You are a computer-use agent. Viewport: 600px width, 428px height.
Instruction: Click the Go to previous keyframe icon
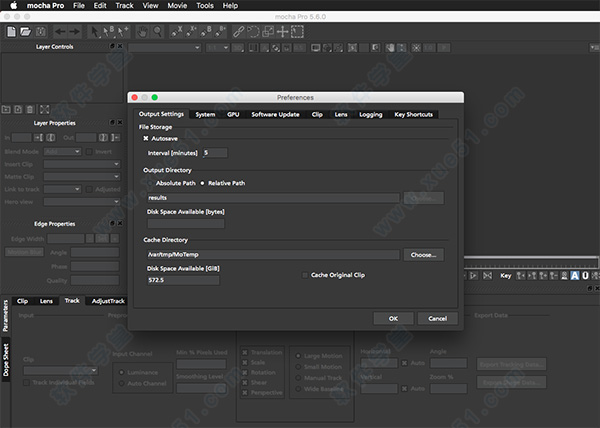pos(520,275)
